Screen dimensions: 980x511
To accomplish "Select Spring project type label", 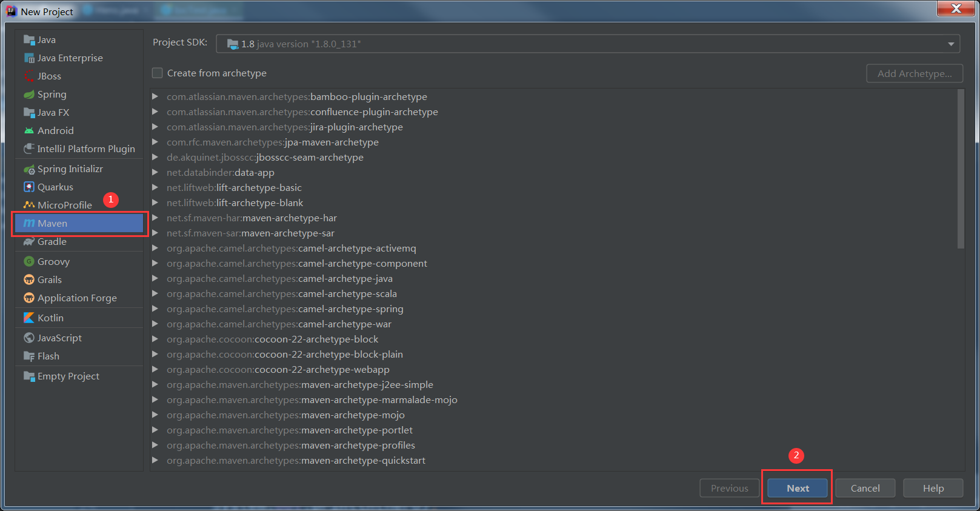I will click(52, 95).
